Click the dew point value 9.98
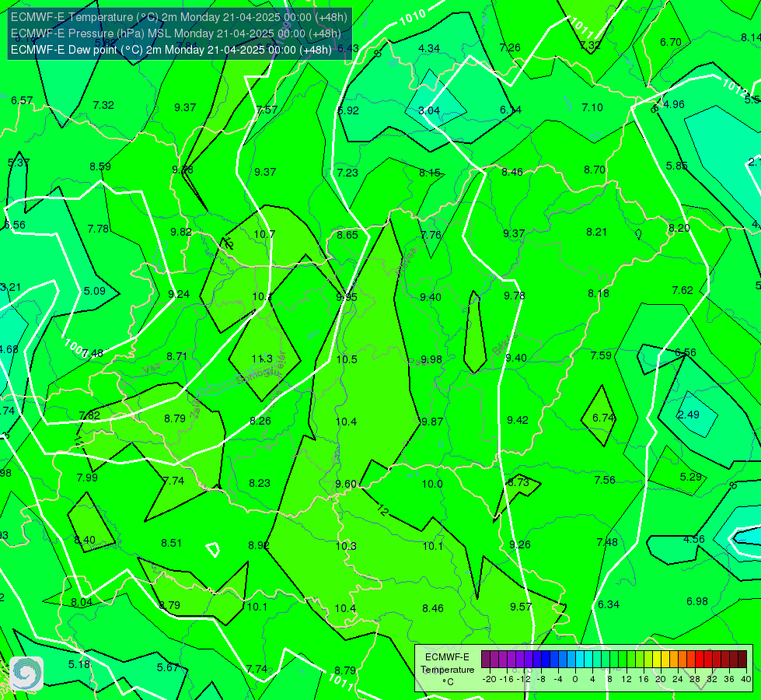The height and width of the screenshot is (700, 761). (x=431, y=359)
